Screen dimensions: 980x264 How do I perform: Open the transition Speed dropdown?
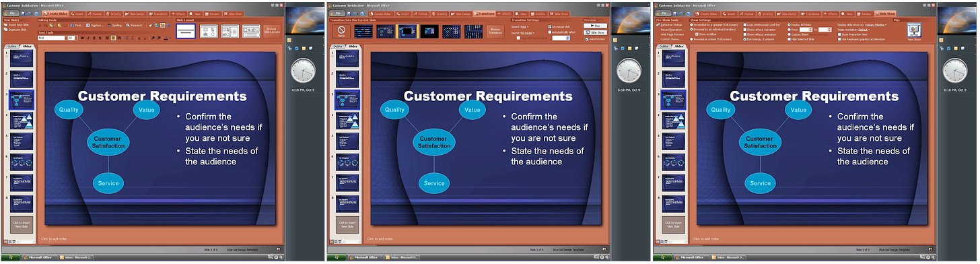pos(525,27)
